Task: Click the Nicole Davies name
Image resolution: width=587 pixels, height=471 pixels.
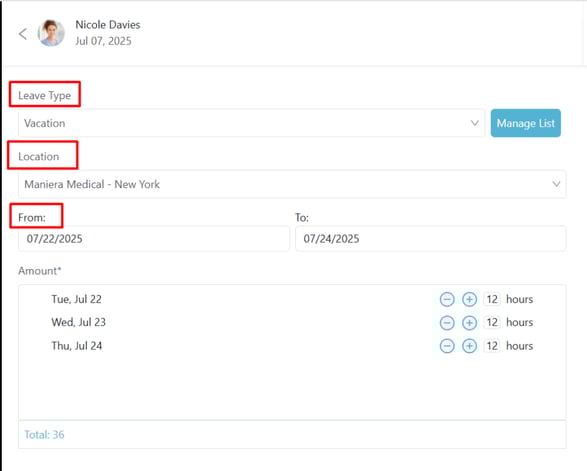Action: 108,25
